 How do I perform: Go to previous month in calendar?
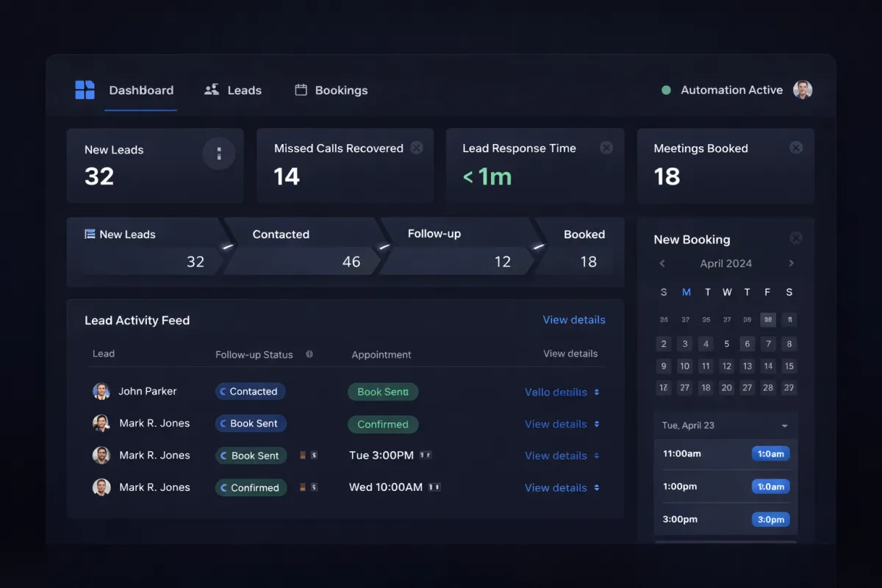coord(662,263)
